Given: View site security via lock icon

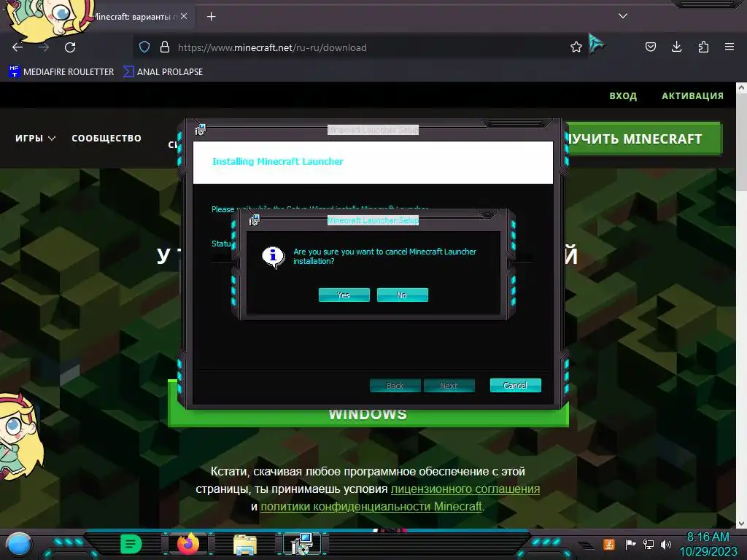Looking at the screenshot, I should coord(165,47).
